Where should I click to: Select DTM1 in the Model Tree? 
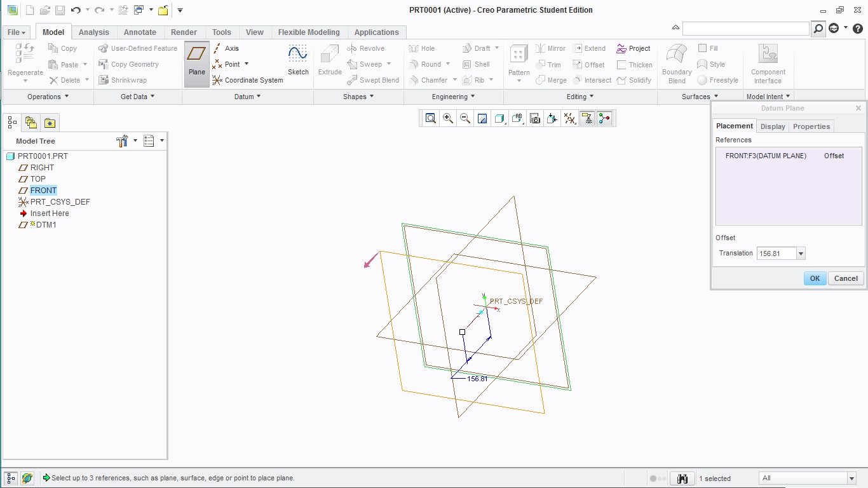(x=46, y=225)
